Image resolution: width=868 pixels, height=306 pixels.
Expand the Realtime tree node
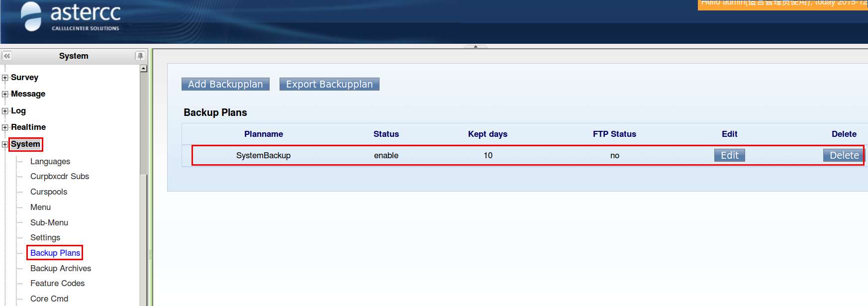coord(5,127)
